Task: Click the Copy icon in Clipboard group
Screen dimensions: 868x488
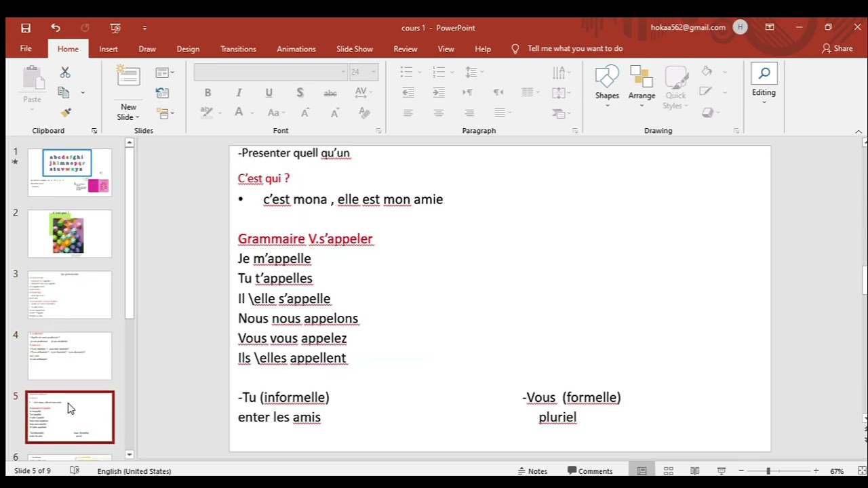Action: [64, 92]
